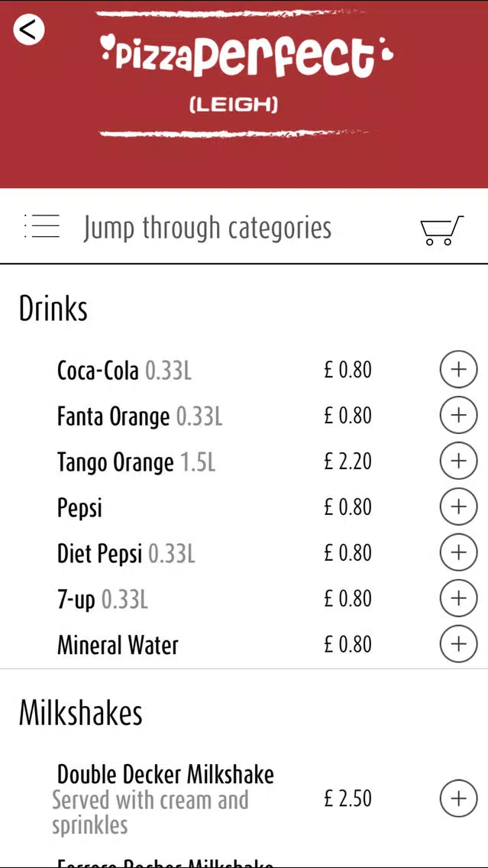Add Pepsi with plus icon
Viewport: 488px width, 868px height.
(458, 507)
